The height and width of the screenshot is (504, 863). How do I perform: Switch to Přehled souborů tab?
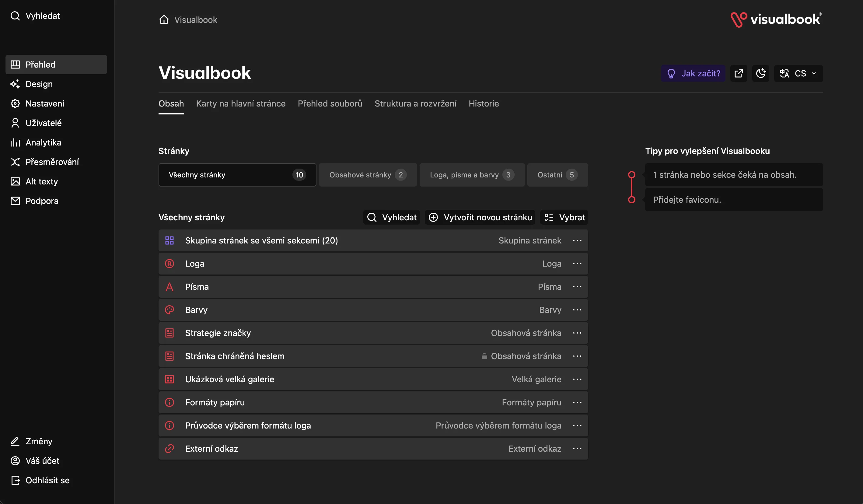pos(330,103)
